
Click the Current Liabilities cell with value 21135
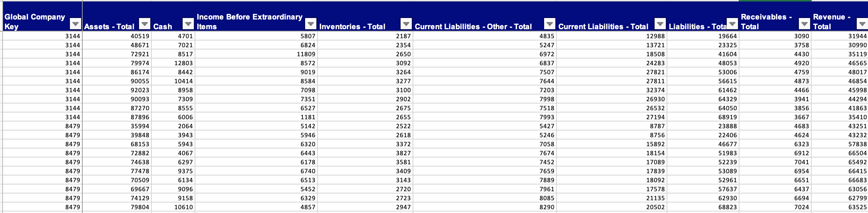[612, 198]
